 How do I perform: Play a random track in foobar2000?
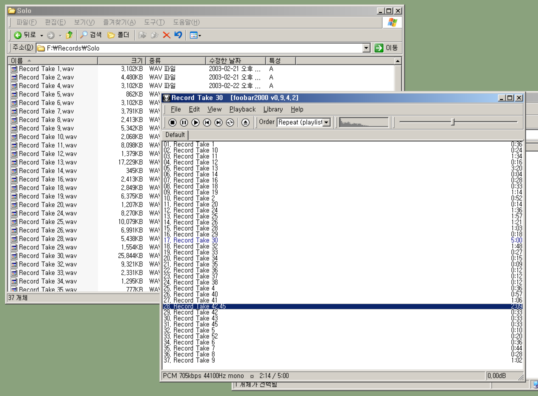pos(230,123)
